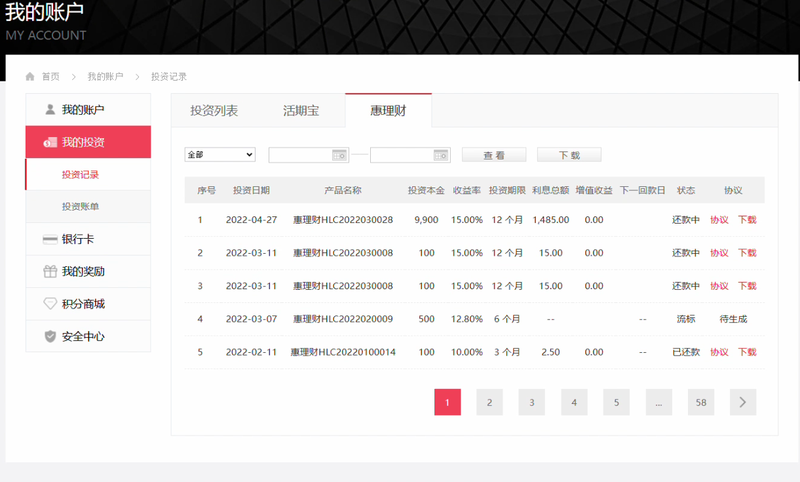
Task: Switch to the 活期宝 tab
Action: click(x=301, y=111)
